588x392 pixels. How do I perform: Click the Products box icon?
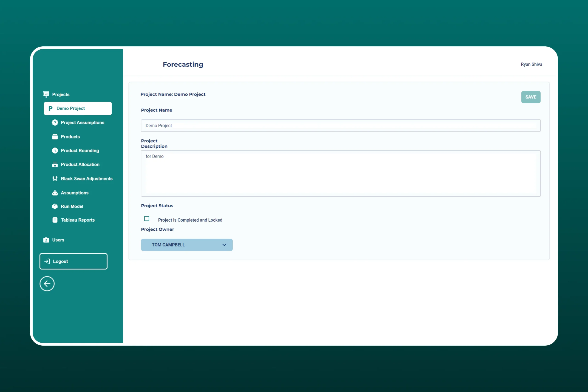click(x=55, y=137)
